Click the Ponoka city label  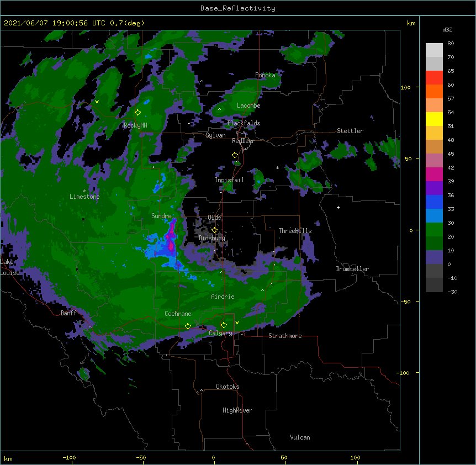coord(265,75)
